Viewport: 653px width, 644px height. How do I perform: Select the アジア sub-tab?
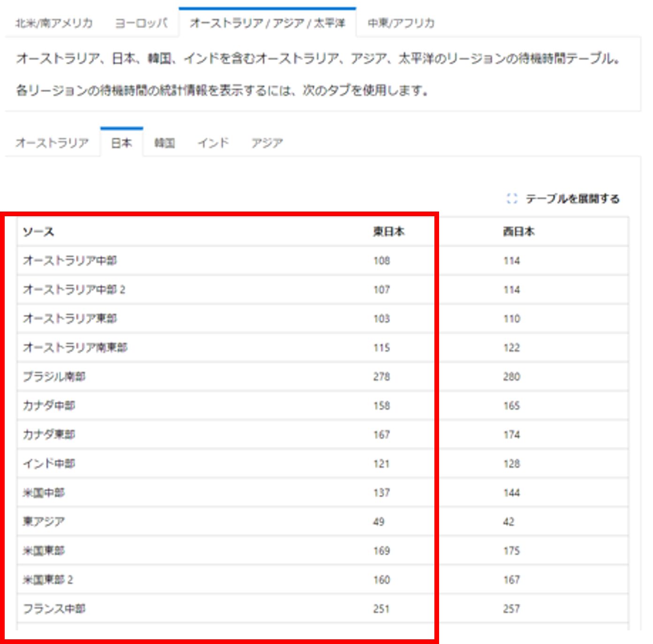pos(267,143)
